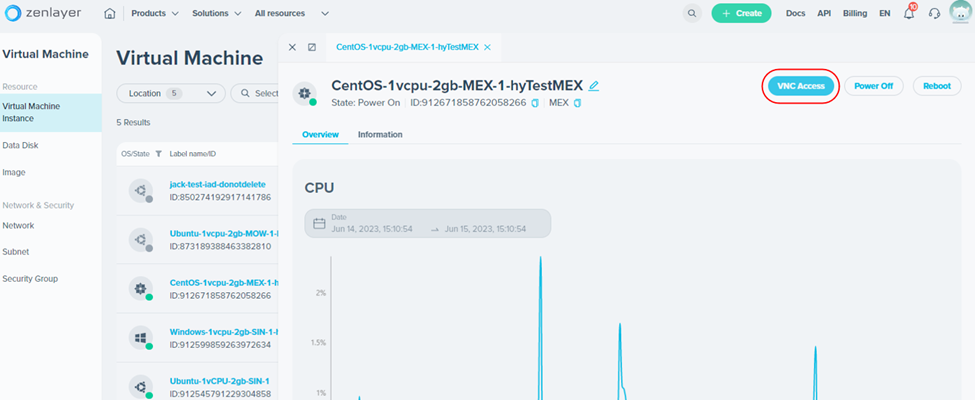Click the Label name/ID column header
975x400 pixels.
pos(193,154)
